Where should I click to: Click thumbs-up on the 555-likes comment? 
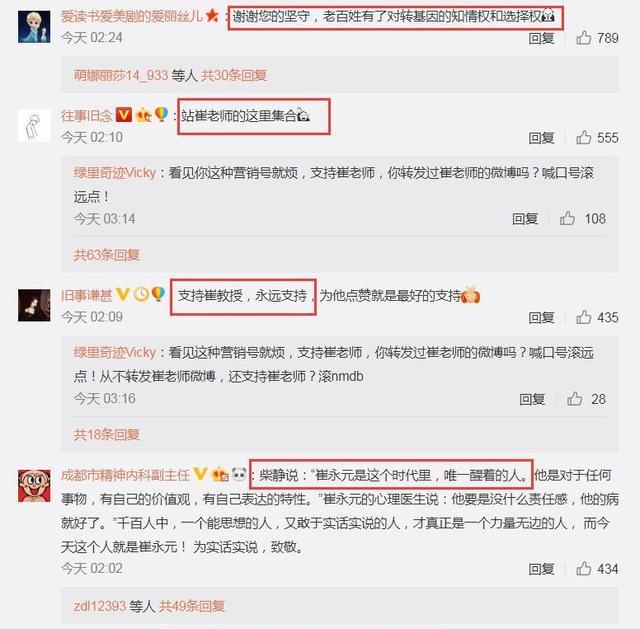(584, 138)
